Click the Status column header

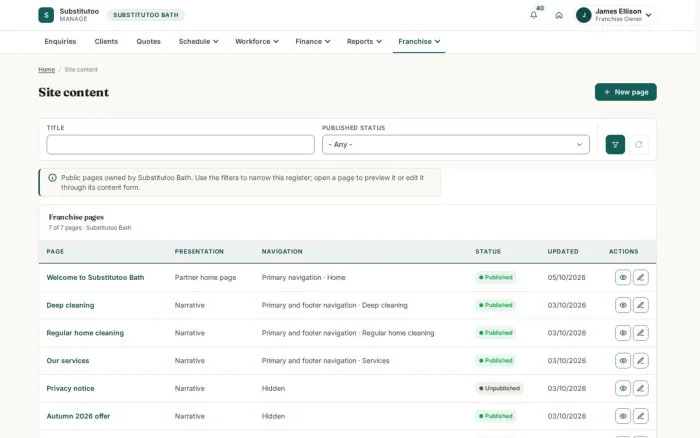[488, 251]
